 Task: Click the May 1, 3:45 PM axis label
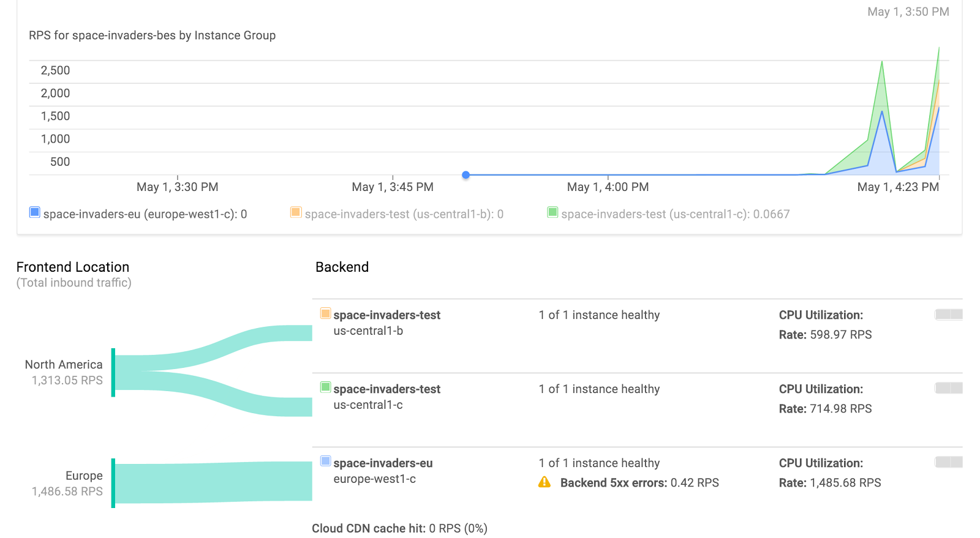(393, 187)
